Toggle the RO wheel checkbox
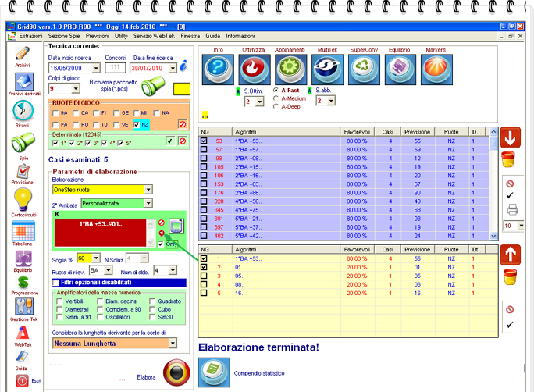The width and height of the screenshot is (534, 392). pyautogui.click(x=76, y=125)
